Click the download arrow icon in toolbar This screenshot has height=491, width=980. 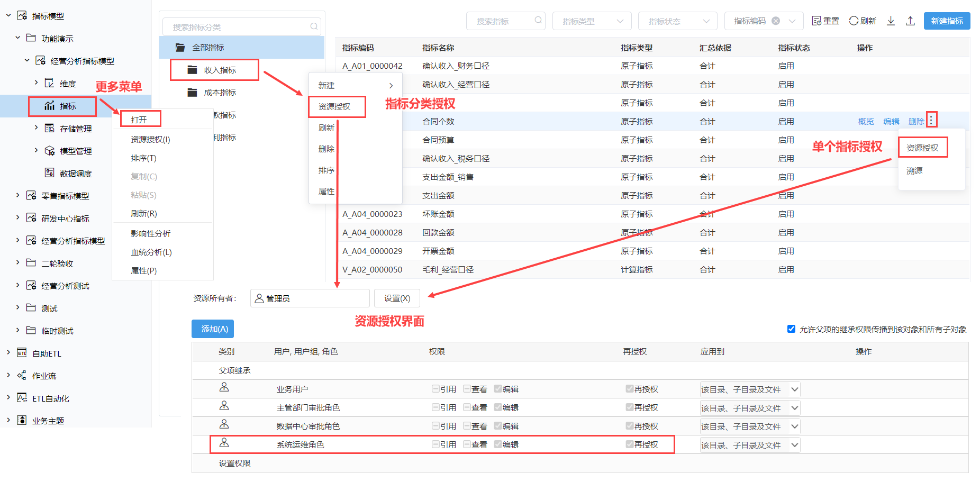click(x=891, y=21)
